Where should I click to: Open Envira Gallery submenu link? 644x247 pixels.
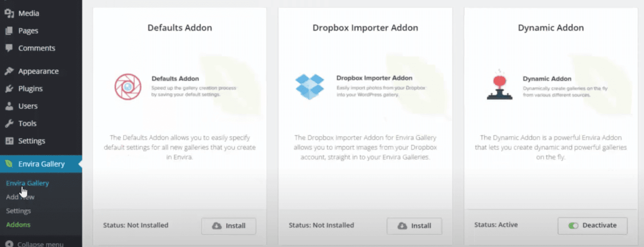pos(28,183)
